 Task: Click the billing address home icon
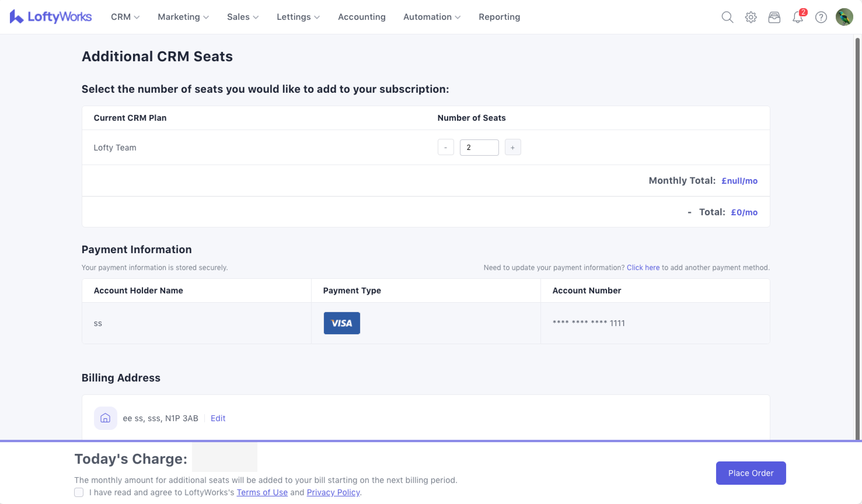[x=105, y=418]
